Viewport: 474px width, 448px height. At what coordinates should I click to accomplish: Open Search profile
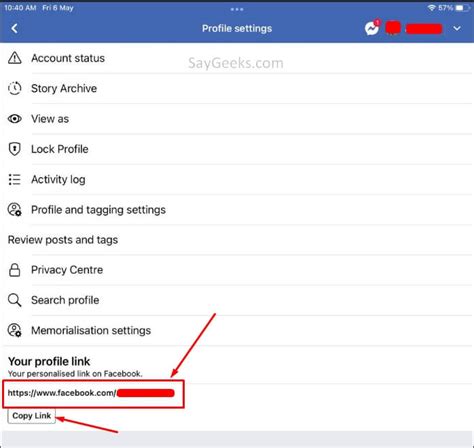pyautogui.click(x=237, y=300)
